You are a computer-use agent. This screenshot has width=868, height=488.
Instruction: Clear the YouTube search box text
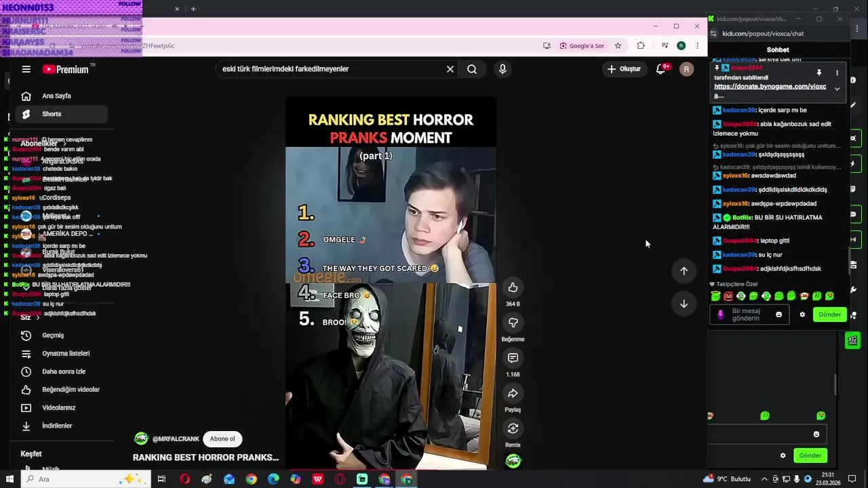tap(450, 69)
